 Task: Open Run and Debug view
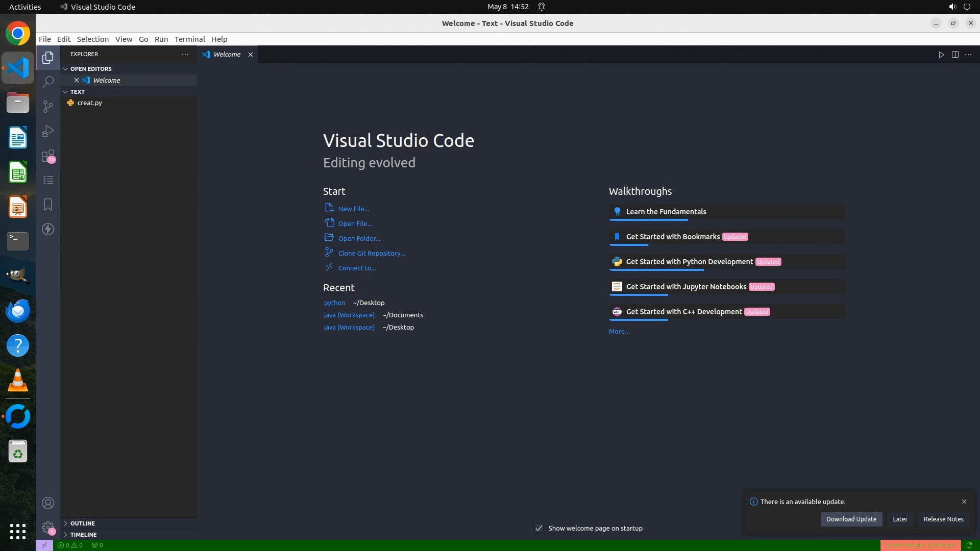tap(48, 131)
